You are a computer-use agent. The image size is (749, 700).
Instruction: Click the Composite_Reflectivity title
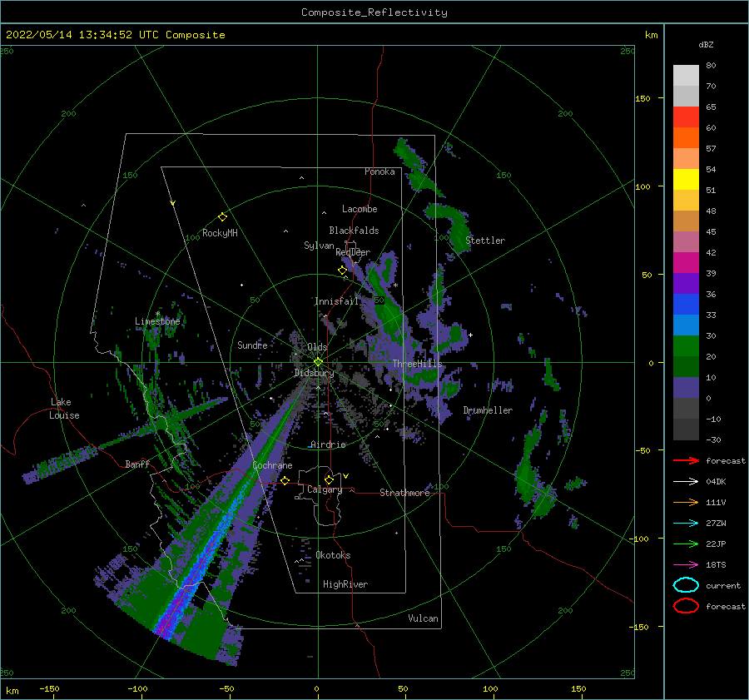pyautogui.click(x=374, y=12)
